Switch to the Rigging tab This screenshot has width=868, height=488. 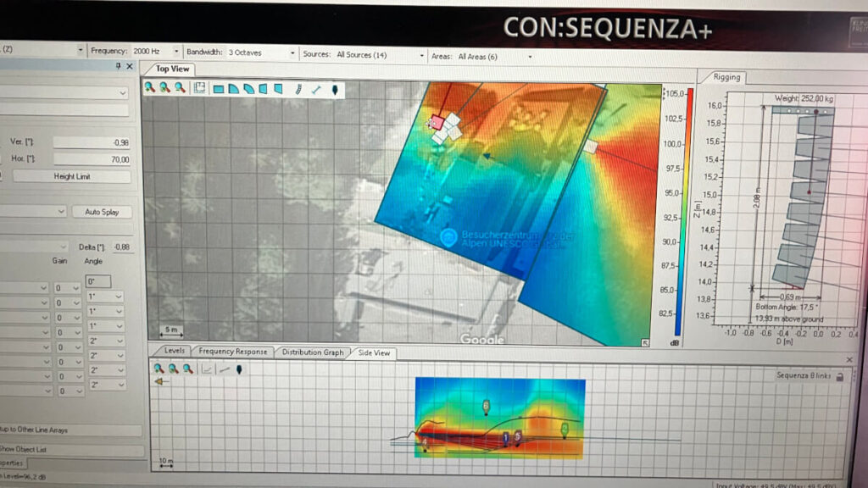tap(726, 77)
